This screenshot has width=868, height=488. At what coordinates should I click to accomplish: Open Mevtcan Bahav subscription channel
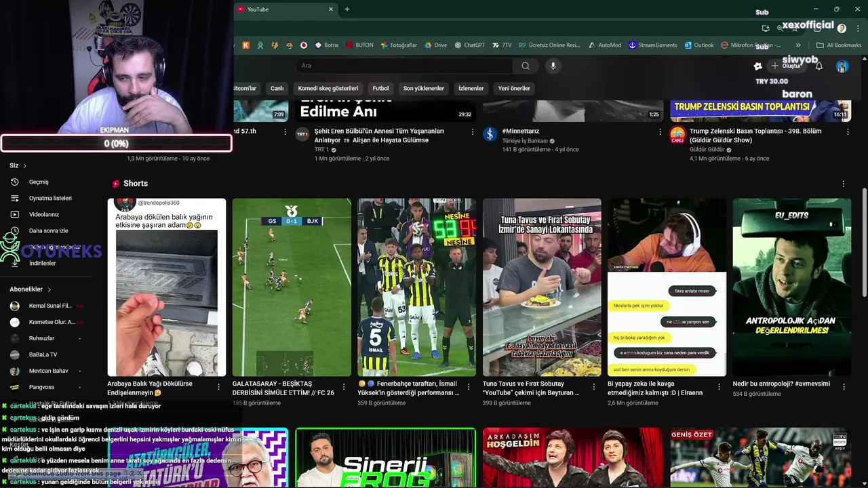[48, 371]
